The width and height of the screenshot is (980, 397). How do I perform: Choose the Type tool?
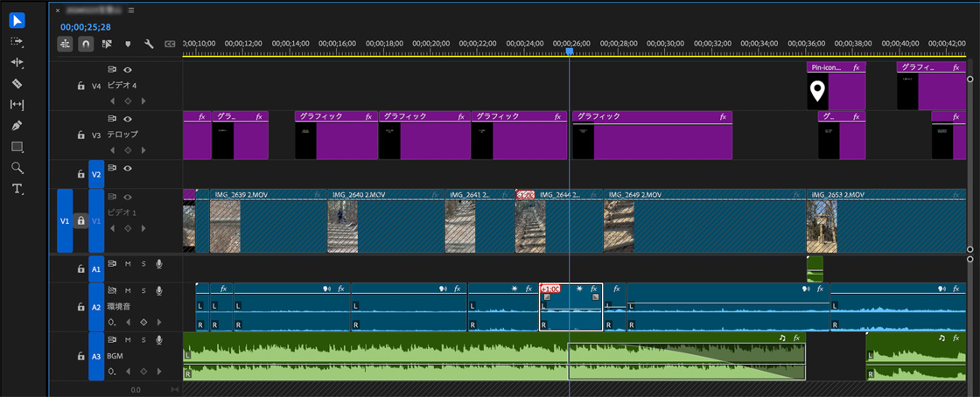(17, 189)
